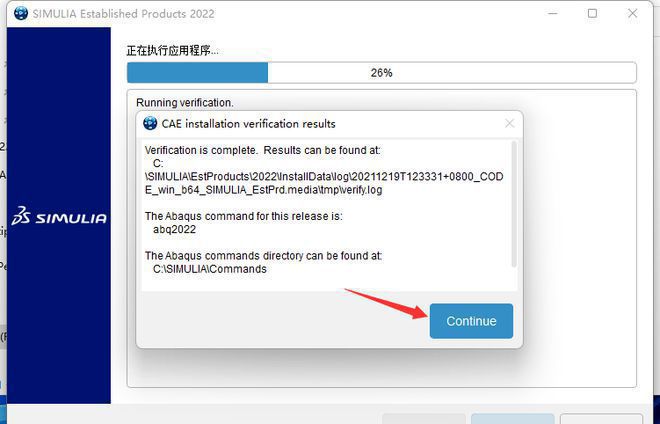Click the verify.log file path text
The image size is (660, 424).
pyautogui.click(x=324, y=176)
